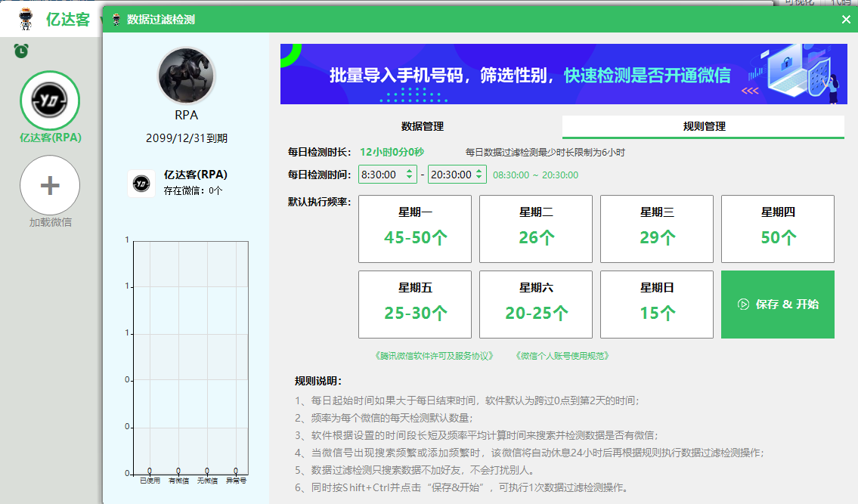Click the 08:30:00 ~ 20:30:00 range text
Screen dimensions: 858x504
536,175
